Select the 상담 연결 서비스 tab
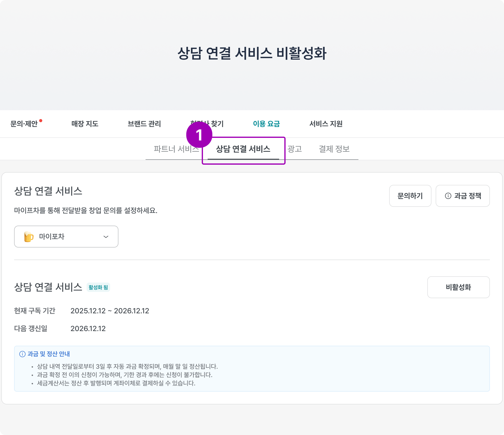This screenshot has height=435, width=504. pos(243,149)
